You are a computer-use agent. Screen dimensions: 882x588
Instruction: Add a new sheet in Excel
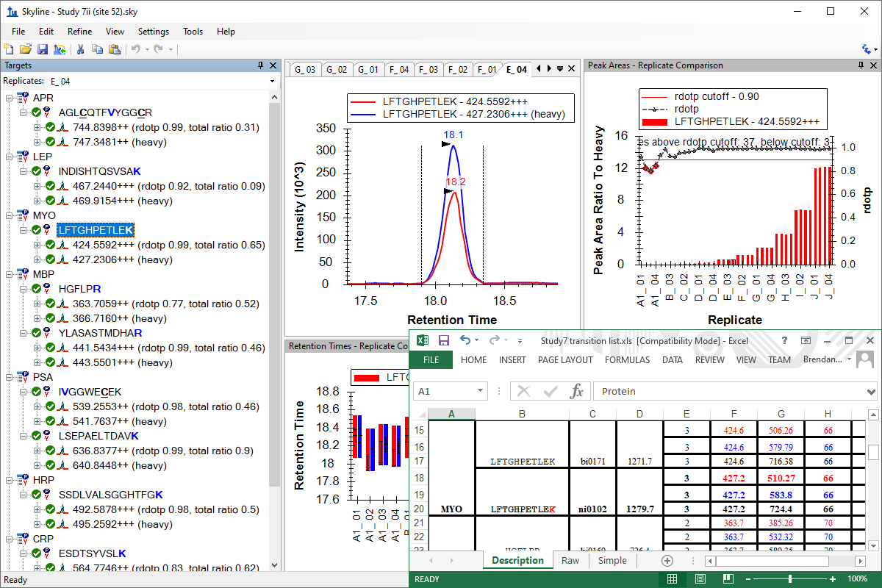click(x=667, y=561)
